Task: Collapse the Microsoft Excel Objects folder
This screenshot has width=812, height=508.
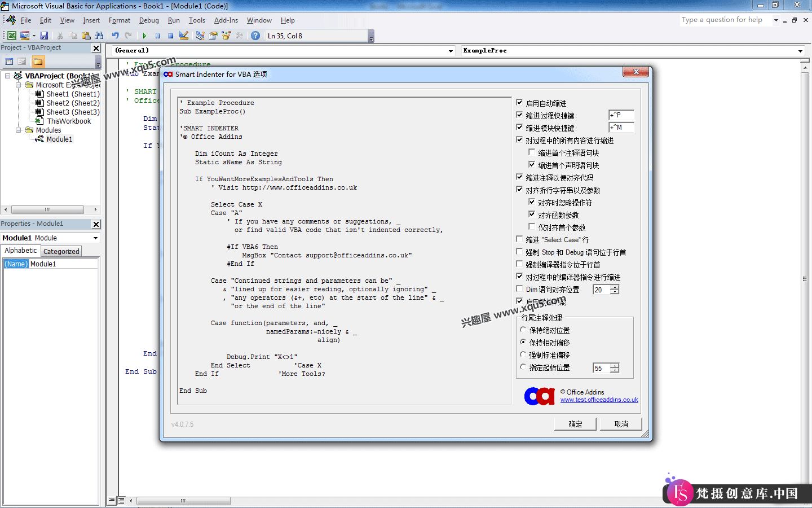Action: [18, 85]
